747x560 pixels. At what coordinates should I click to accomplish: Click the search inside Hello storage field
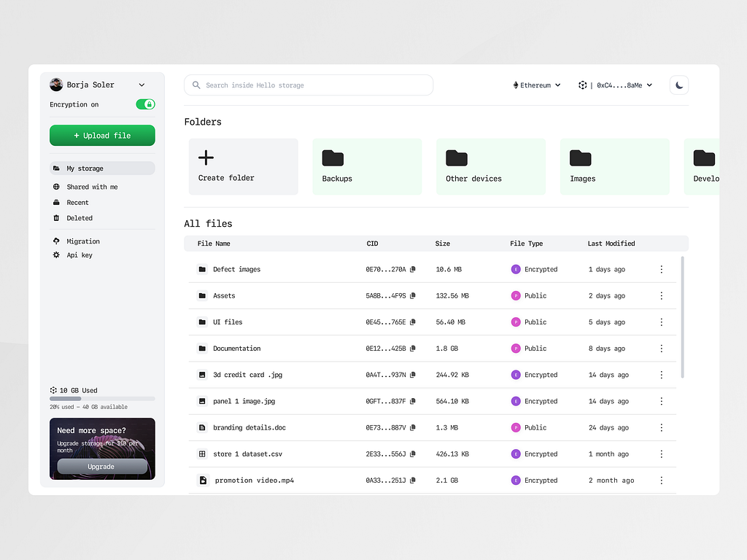[308, 85]
